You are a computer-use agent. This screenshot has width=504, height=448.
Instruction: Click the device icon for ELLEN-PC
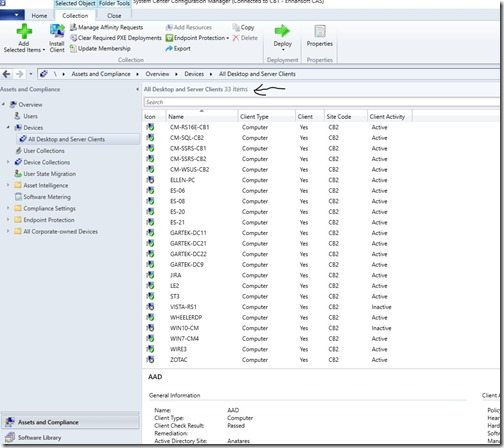point(151,180)
